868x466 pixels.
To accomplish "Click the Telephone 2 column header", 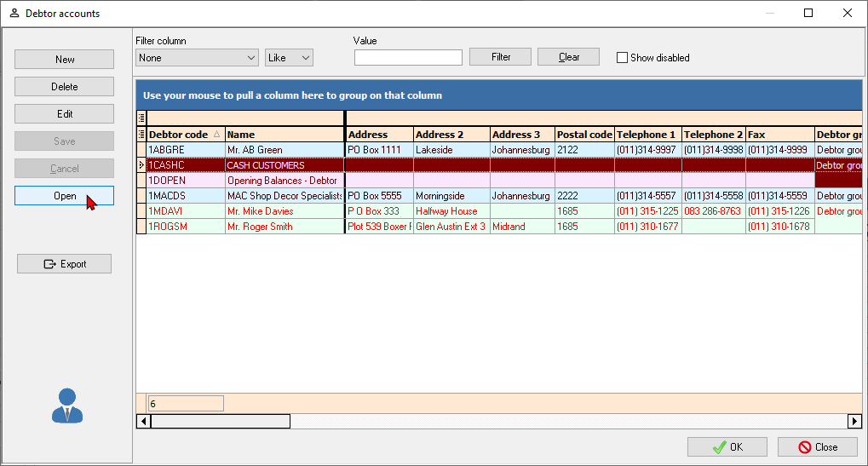I will tap(714, 134).
